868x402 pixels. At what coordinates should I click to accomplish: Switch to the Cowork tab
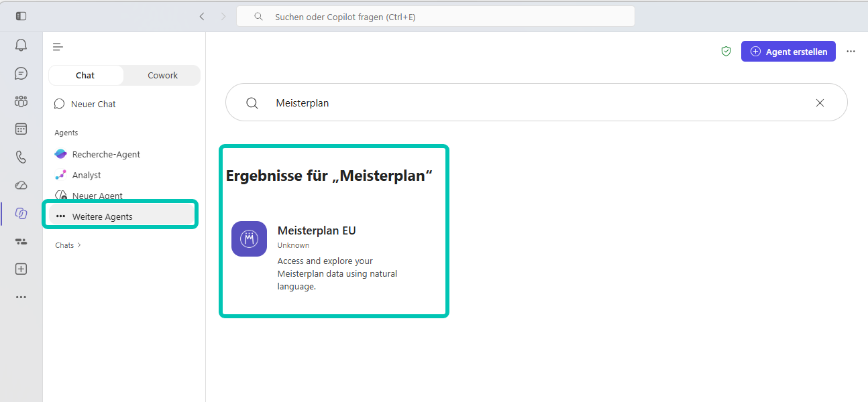(x=162, y=76)
